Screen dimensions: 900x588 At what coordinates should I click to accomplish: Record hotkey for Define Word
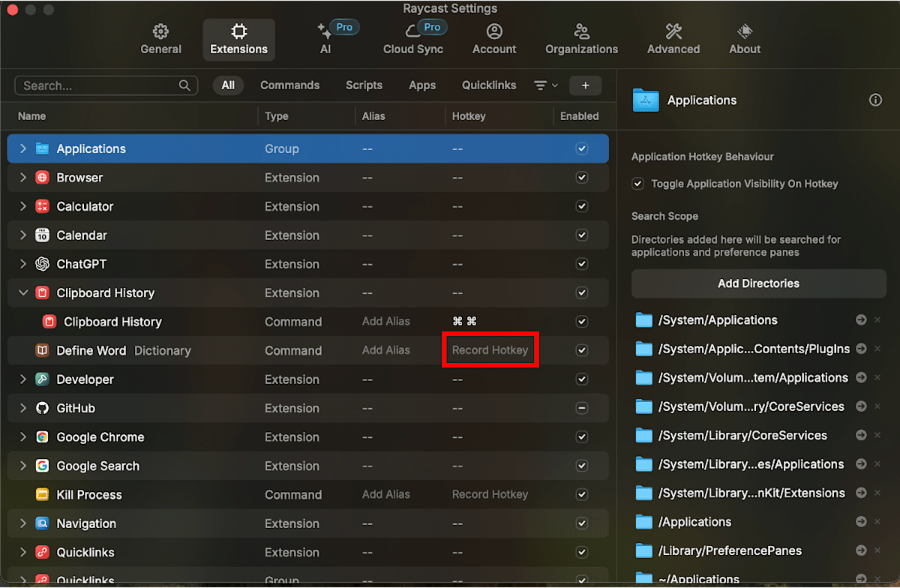[x=490, y=350]
